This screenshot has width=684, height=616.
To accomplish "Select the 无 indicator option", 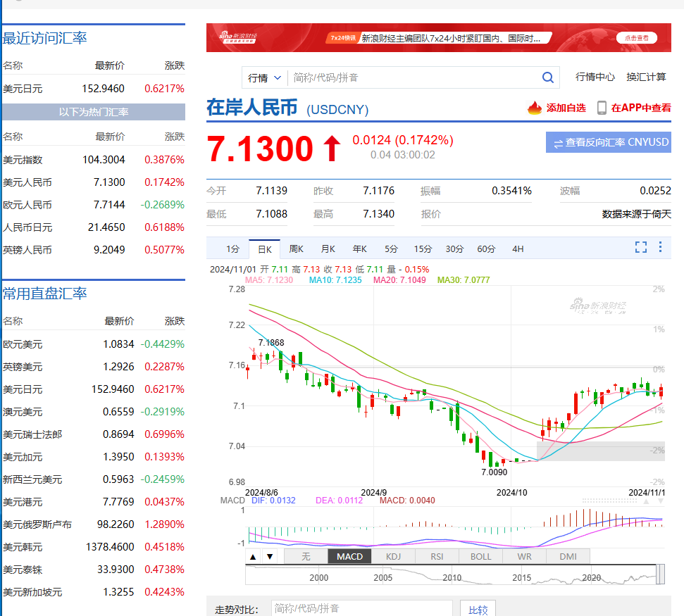I will [x=306, y=557].
